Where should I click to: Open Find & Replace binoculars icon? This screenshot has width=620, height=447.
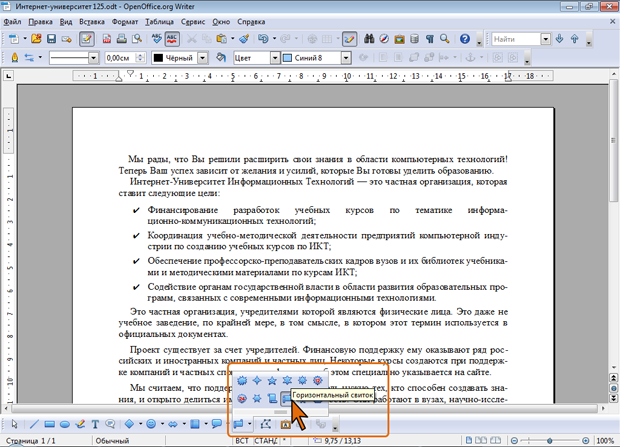pos(369,39)
